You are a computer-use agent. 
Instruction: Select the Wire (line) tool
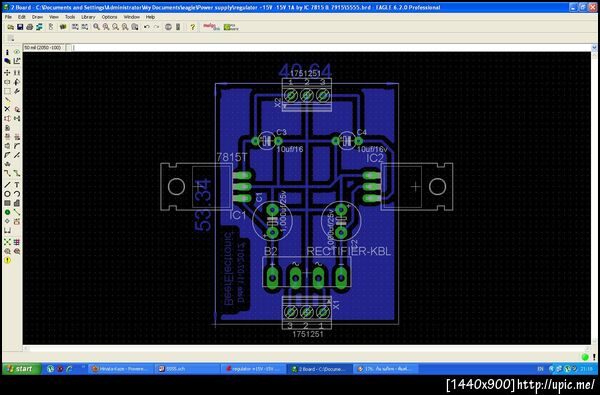[7, 185]
